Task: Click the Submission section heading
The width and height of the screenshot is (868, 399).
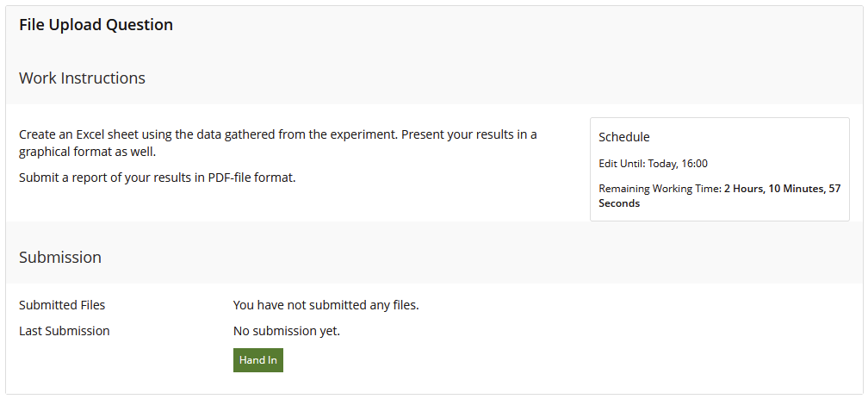Action: pos(59,257)
